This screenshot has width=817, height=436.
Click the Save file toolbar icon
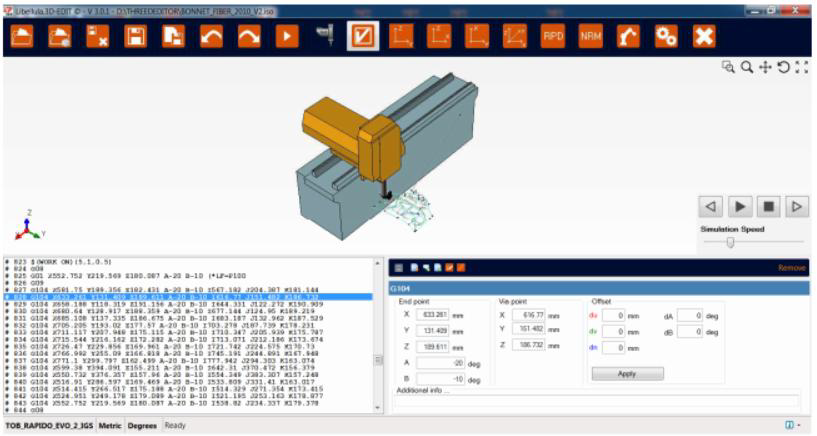tap(134, 36)
